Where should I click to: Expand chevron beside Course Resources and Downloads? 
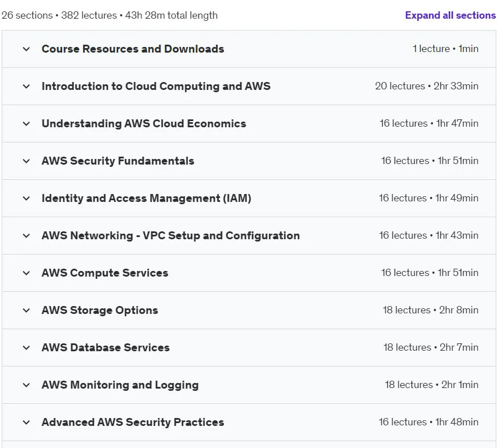point(27,49)
